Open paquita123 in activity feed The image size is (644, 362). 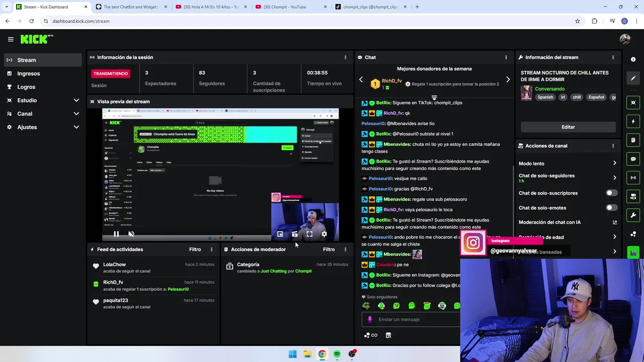[116, 300]
